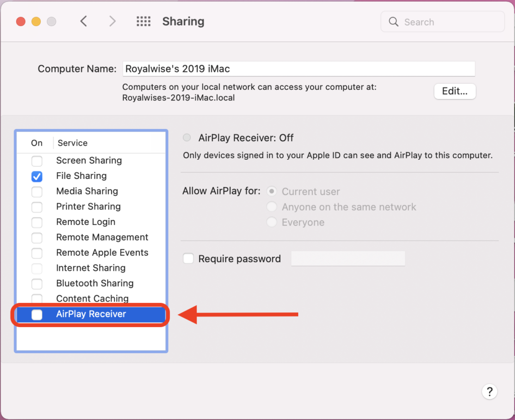The width and height of the screenshot is (515, 420).
Task: Select Anyone on the same network option
Action: (272, 207)
